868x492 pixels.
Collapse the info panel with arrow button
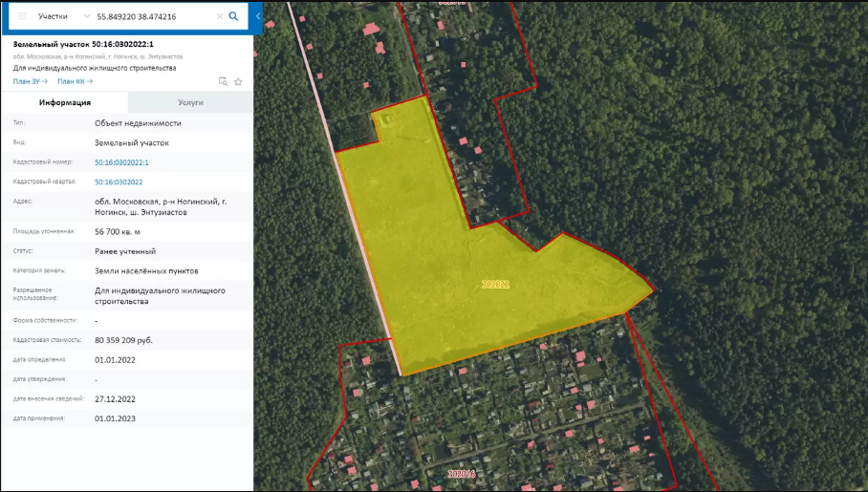[x=258, y=16]
